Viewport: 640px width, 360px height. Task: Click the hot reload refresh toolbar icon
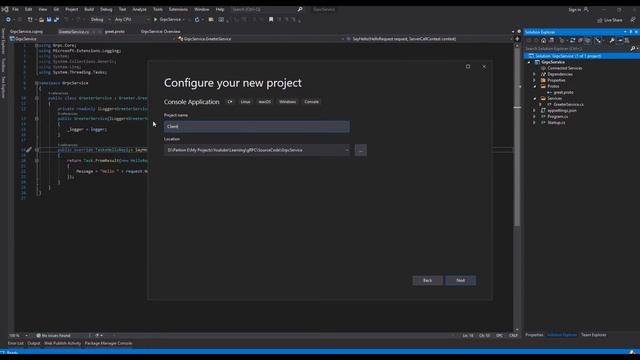click(x=197, y=20)
